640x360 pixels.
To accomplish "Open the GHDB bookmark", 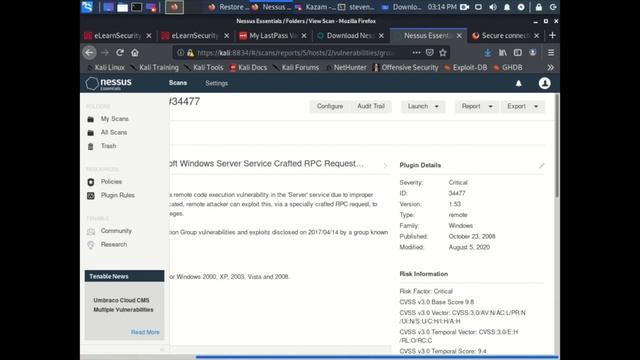I will pyautogui.click(x=508, y=67).
